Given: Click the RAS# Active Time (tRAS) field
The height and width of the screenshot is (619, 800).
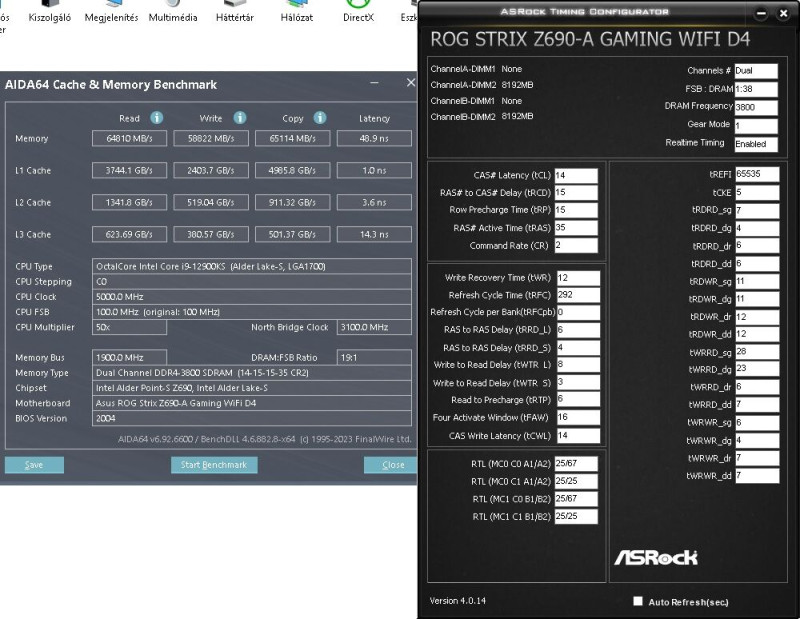Looking at the screenshot, I should 576,228.
